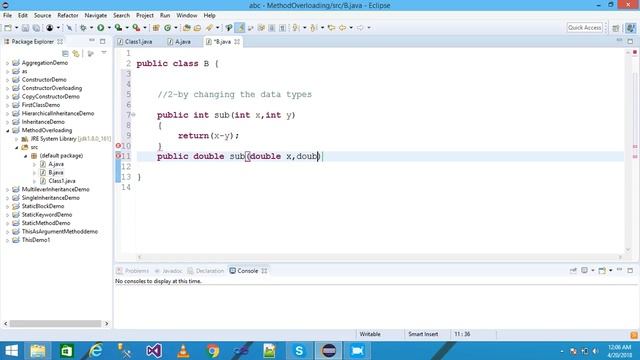Expand the AggregationDemo project

[7, 63]
